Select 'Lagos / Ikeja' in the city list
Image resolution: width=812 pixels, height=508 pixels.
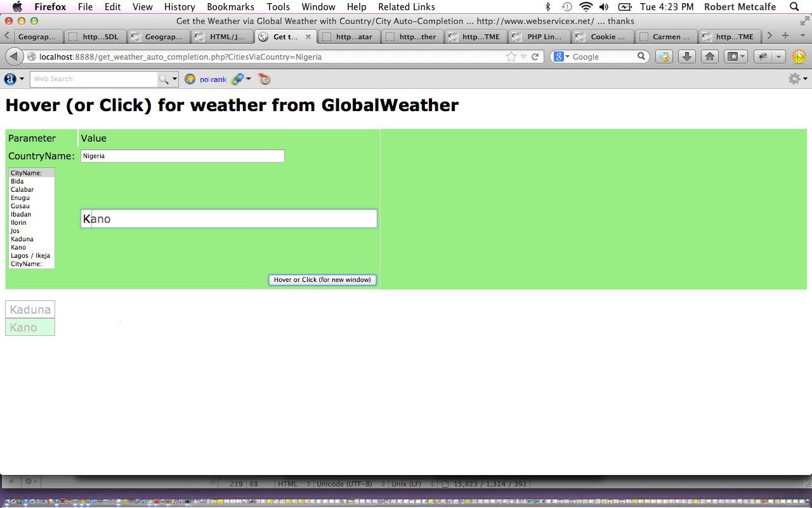[x=32, y=255]
